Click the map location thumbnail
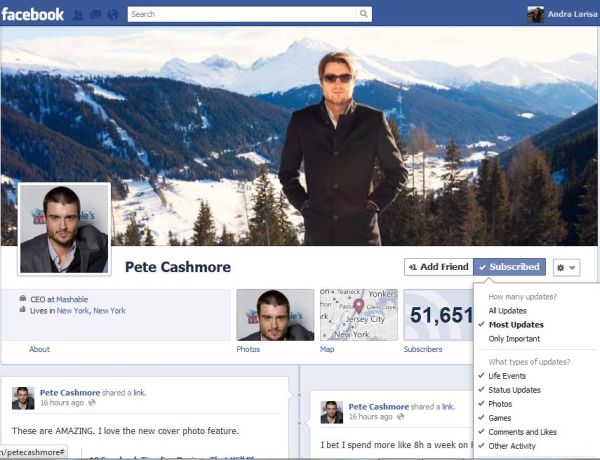The image size is (600, 460). [358, 314]
